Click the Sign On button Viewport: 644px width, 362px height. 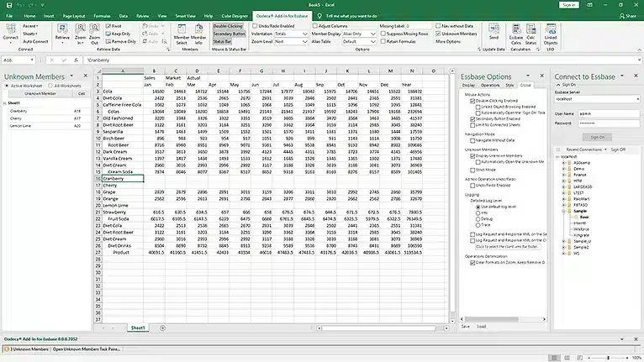[597, 137]
